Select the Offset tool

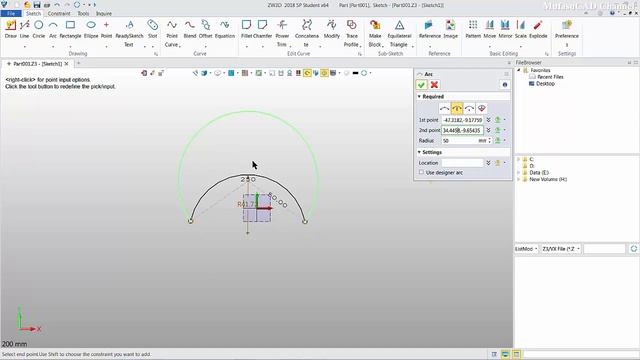206,29
